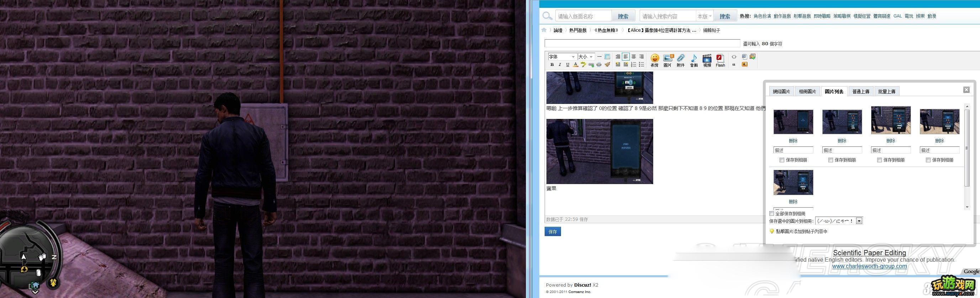Insert a bulleted list
980x298 pixels.
pyautogui.click(x=641, y=65)
